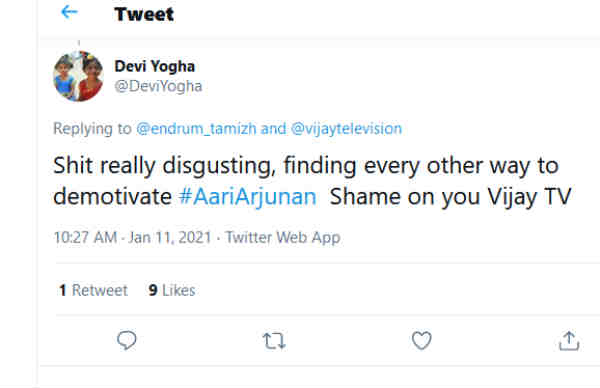Open the 10:27 AM timestamp link

click(x=85, y=238)
